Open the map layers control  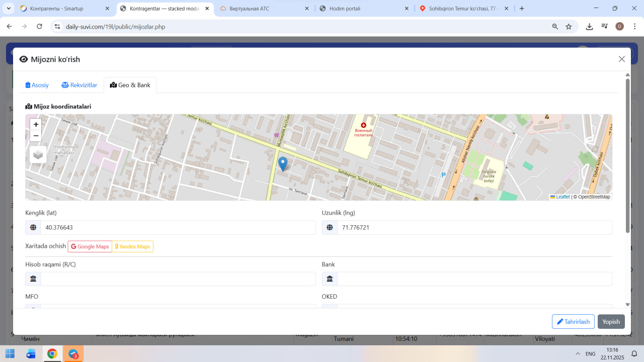coord(38,155)
